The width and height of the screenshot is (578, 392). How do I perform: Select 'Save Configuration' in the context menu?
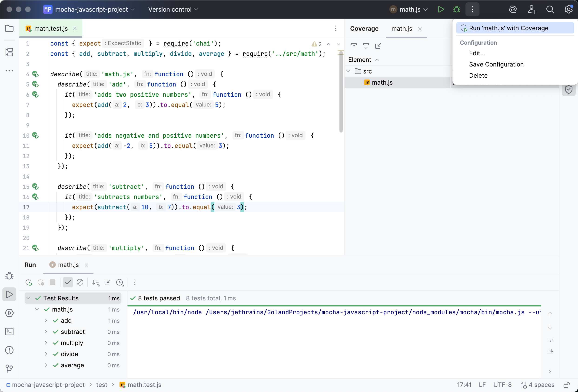click(x=496, y=64)
